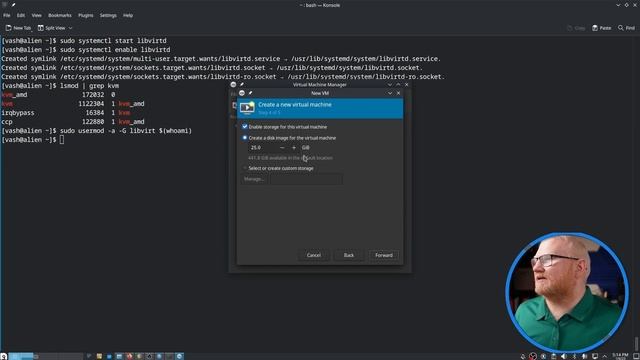Viewport: 640px width, 360px height.
Task: Select Create a disk image radio option
Action: tap(245, 138)
